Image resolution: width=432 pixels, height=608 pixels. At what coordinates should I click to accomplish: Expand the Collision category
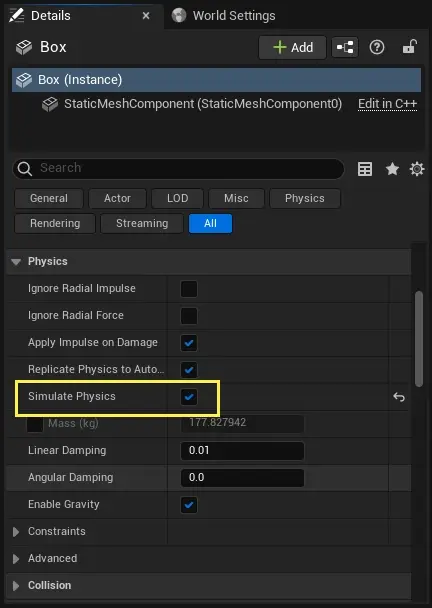16,586
